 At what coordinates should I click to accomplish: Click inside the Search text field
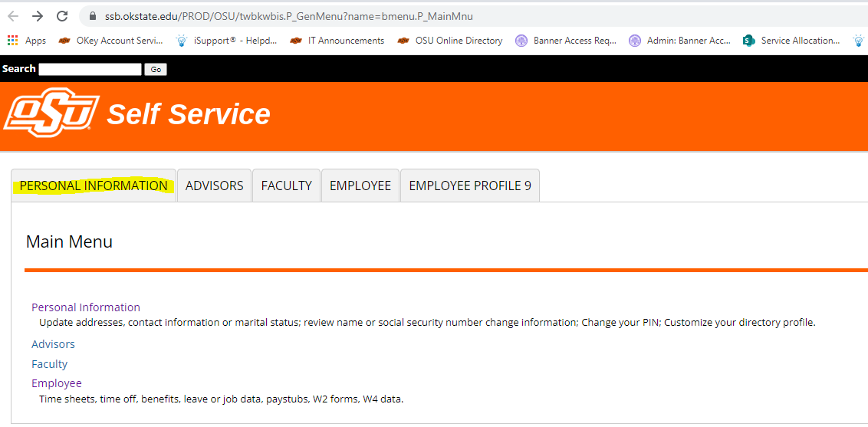point(90,69)
